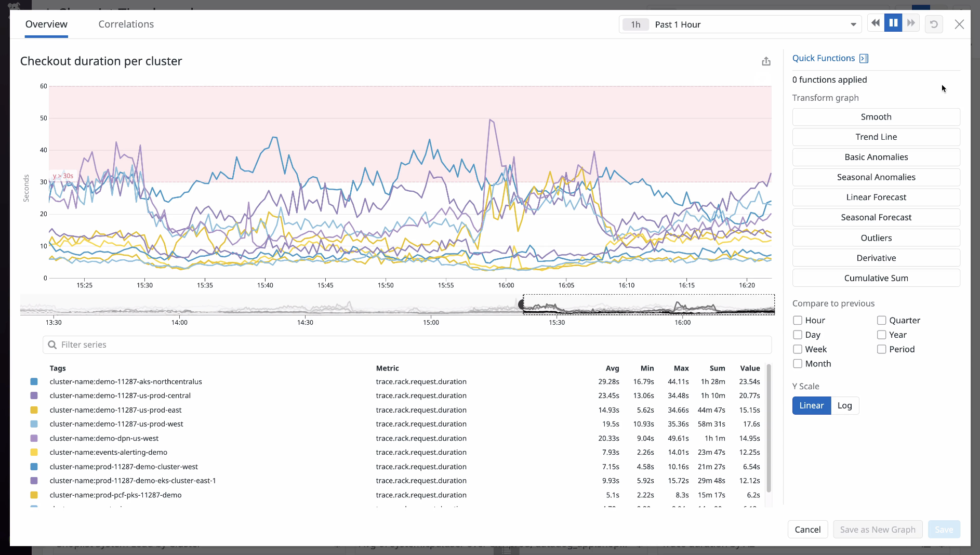This screenshot has width=980, height=555.
Task: Apply Seasonal Anomalies function
Action: click(x=876, y=177)
